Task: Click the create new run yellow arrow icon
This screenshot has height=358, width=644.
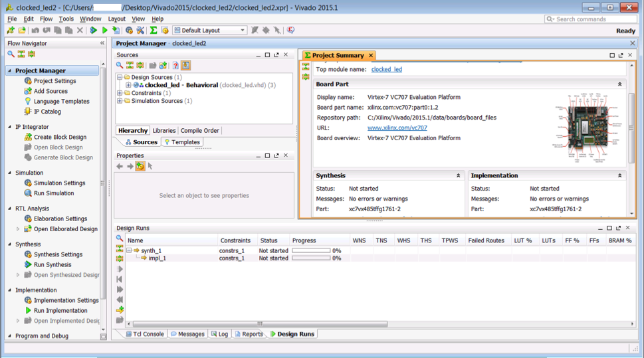Action: (120, 310)
